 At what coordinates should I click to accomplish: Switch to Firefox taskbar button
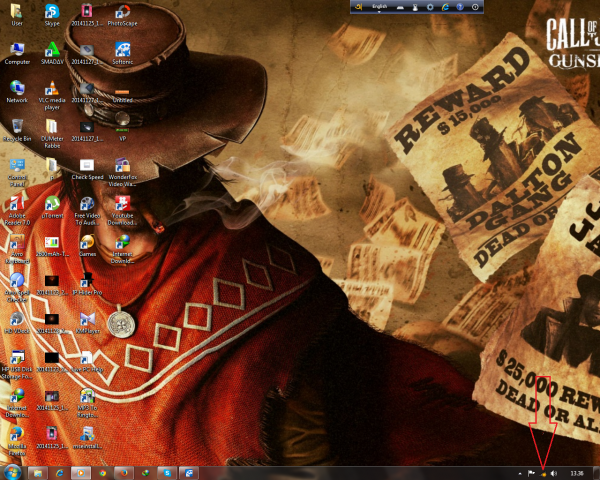point(124,473)
